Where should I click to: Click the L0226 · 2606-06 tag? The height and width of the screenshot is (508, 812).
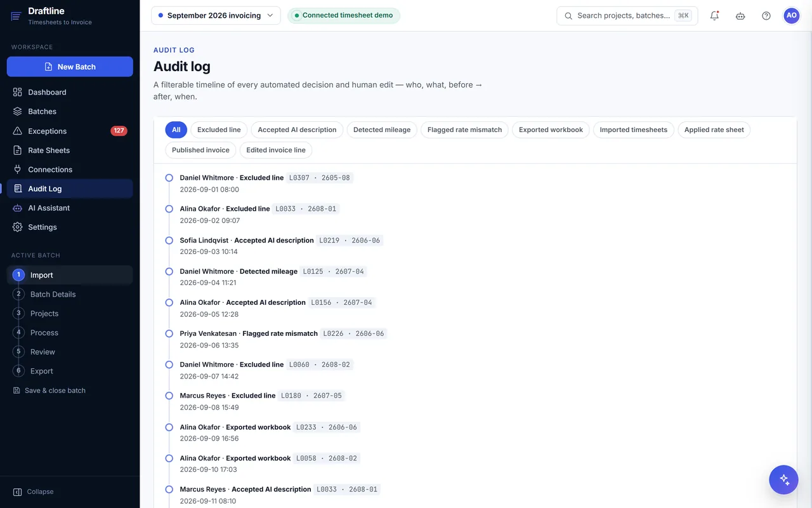point(353,333)
